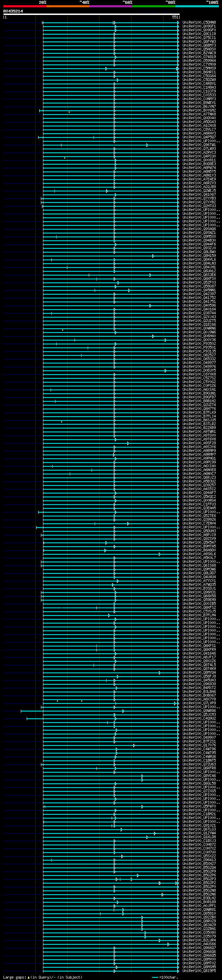Viewport: 222px width, 980px height.
Task: Select the label UniRef100_A9TWR1
Action: 199,431
